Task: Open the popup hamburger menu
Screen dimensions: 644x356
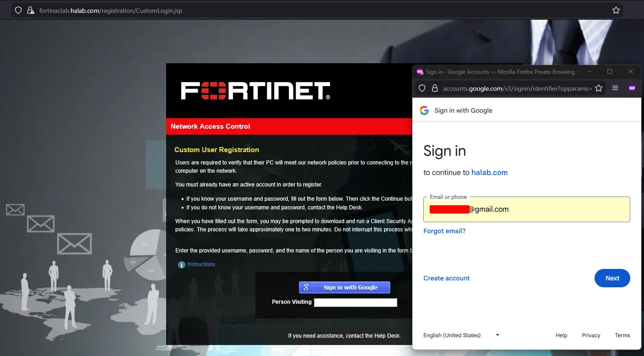Action: (x=615, y=88)
